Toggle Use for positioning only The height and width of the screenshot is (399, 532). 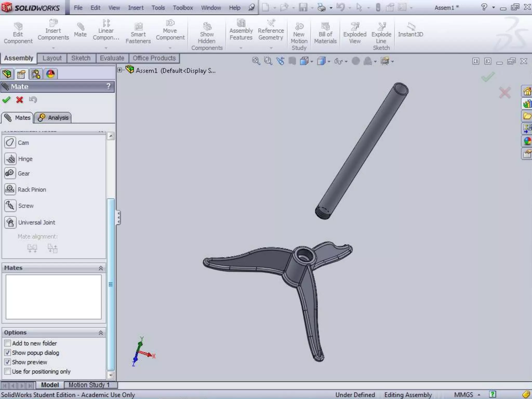8,371
